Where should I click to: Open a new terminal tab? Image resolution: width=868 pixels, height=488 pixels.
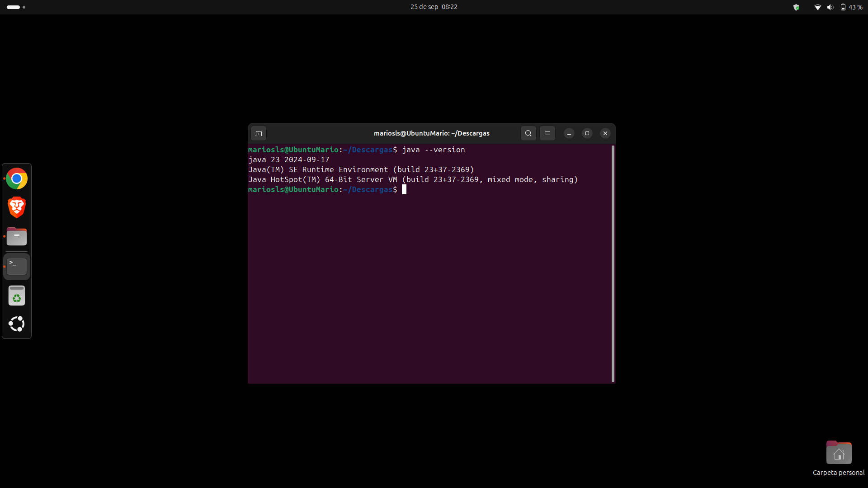[x=259, y=133]
